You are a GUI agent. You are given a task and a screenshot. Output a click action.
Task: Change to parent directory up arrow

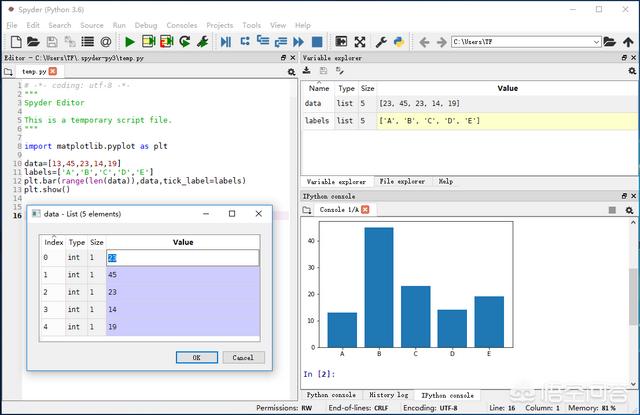coord(628,42)
